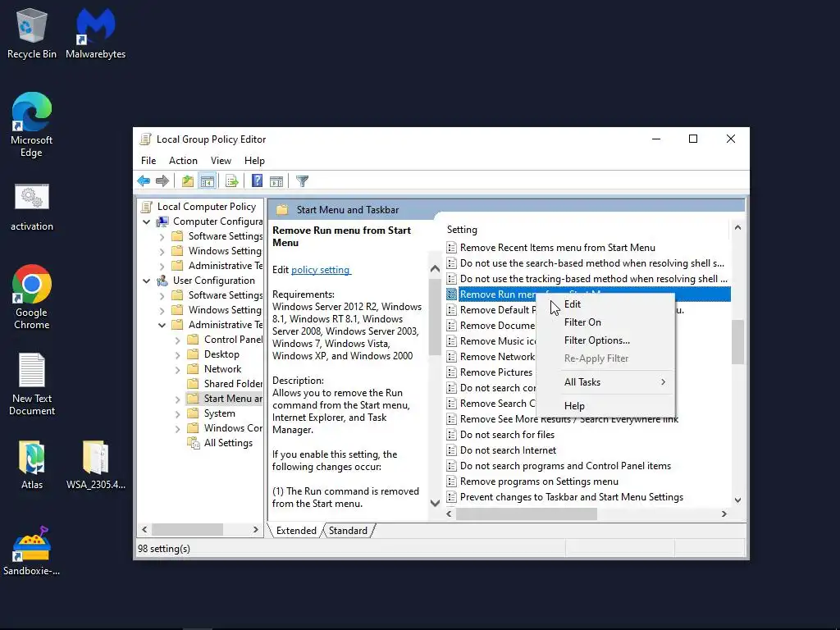The width and height of the screenshot is (840, 630).
Task: Open the Action menu
Action: (x=183, y=161)
